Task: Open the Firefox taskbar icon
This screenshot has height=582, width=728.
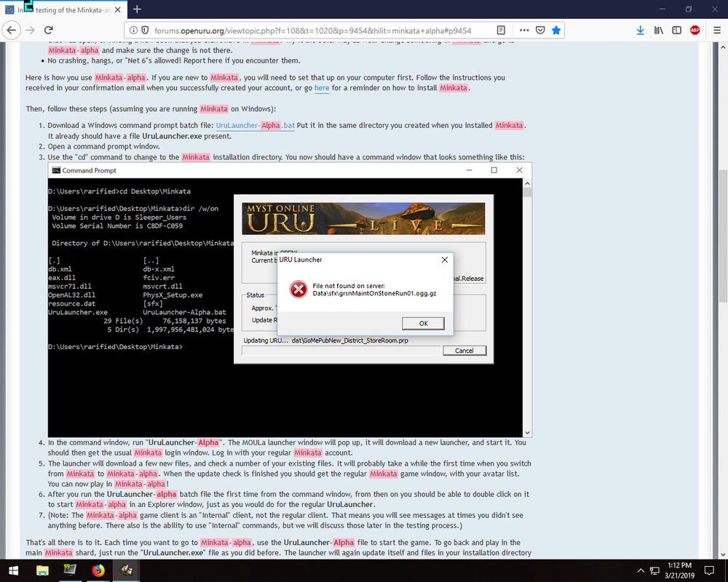Action: [98, 570]
